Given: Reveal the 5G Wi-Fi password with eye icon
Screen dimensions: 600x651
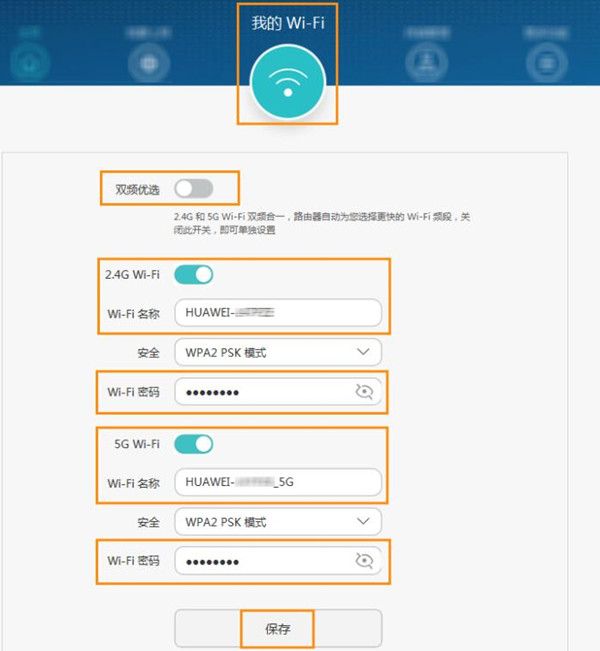Looking at the screenshot, I should click(x=364, y=561).
